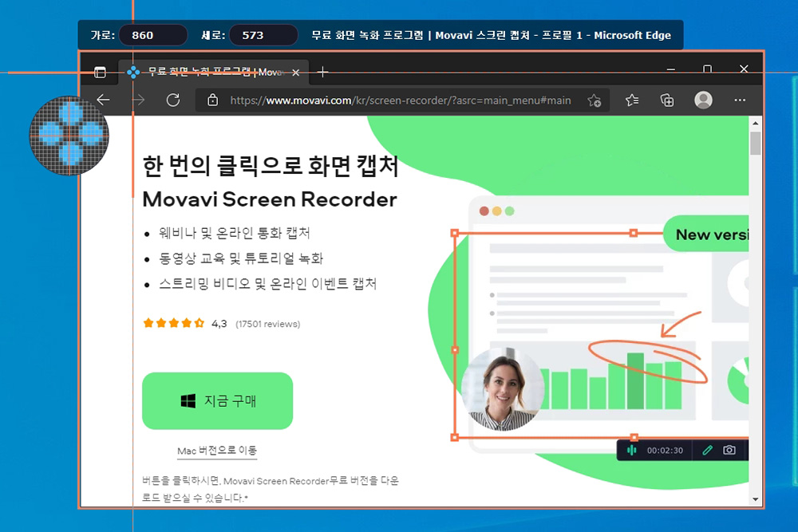Open the (17501 reviews) text
The image size is (798, 532).
(x=267, y=324)
